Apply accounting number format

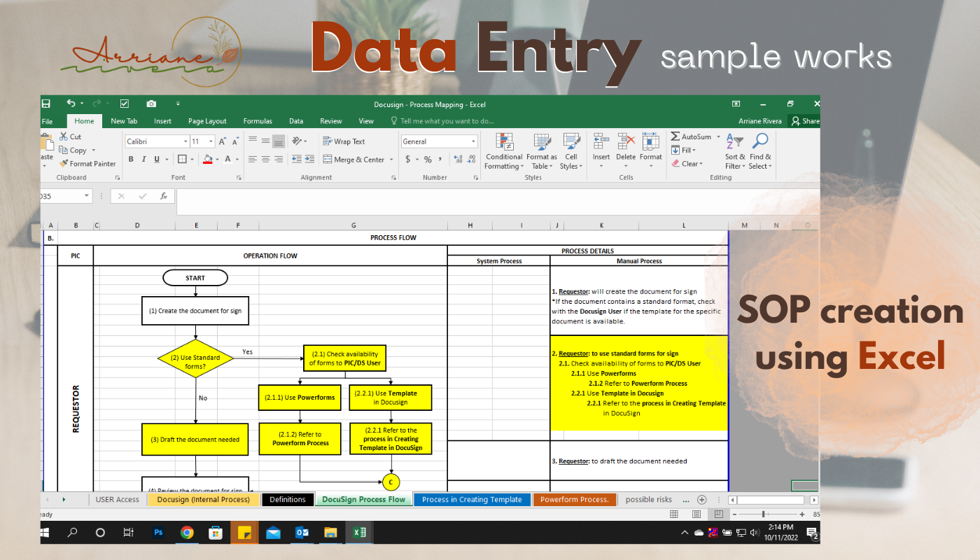tap(407, 160)
